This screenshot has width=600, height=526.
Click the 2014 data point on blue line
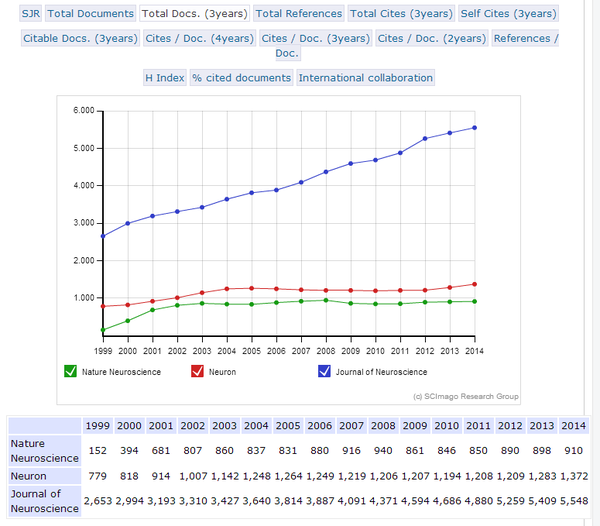coord(474,127)
